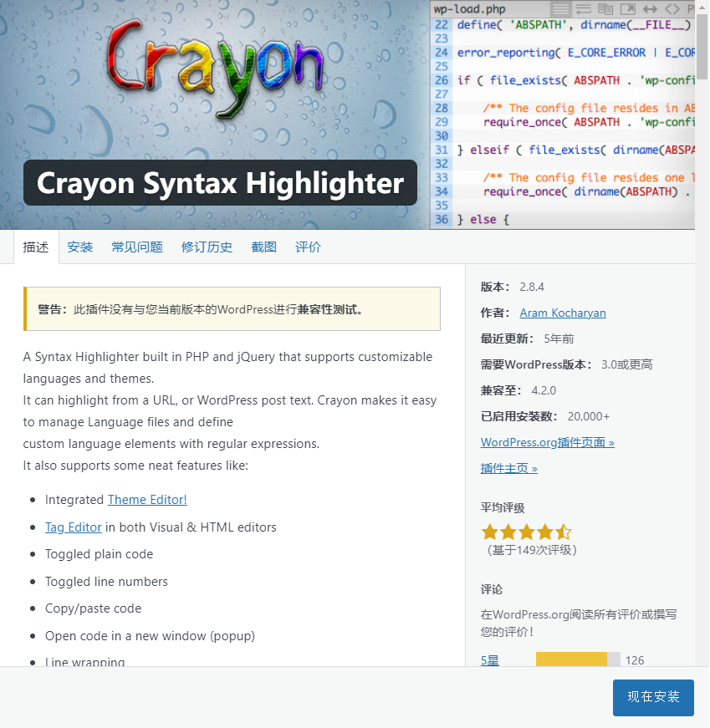Click the 平均评级 heading
This screenshot has width=710, height=728.
pos(503,508)
